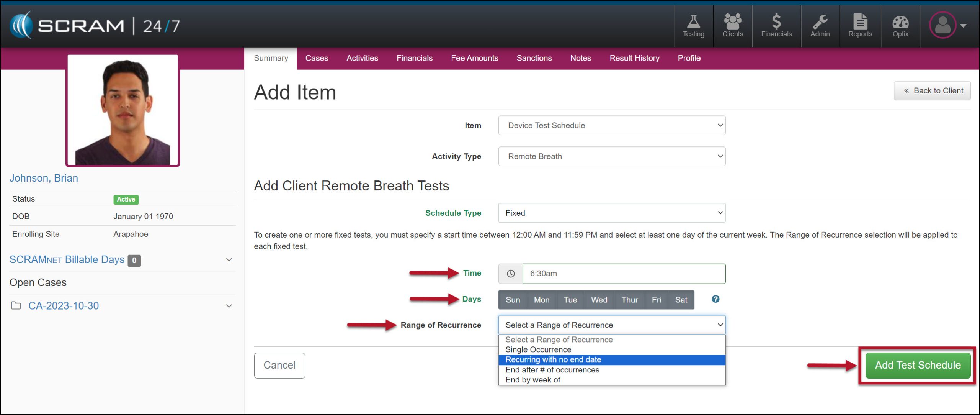The height and width of the screenshot is (415, 980).
Task: Open the Schedule Type dropdown
Action: tap(611, 213)
